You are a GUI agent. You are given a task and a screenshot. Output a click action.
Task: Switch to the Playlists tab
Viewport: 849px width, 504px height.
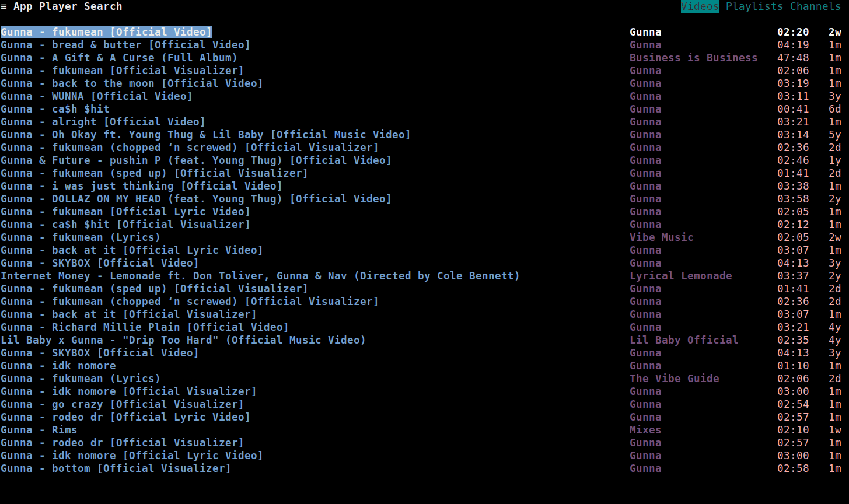point(754,6)
